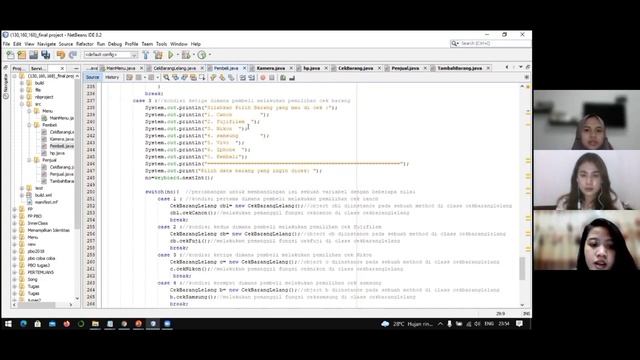Screen dimensions: 640x360
Task: Open the Refactor menu
Action: click(x=84, y=44)
